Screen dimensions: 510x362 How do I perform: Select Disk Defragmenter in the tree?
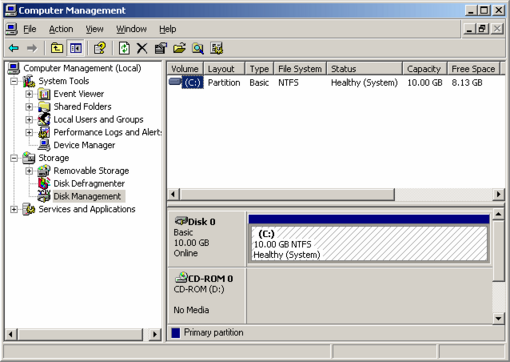point(89,184)
